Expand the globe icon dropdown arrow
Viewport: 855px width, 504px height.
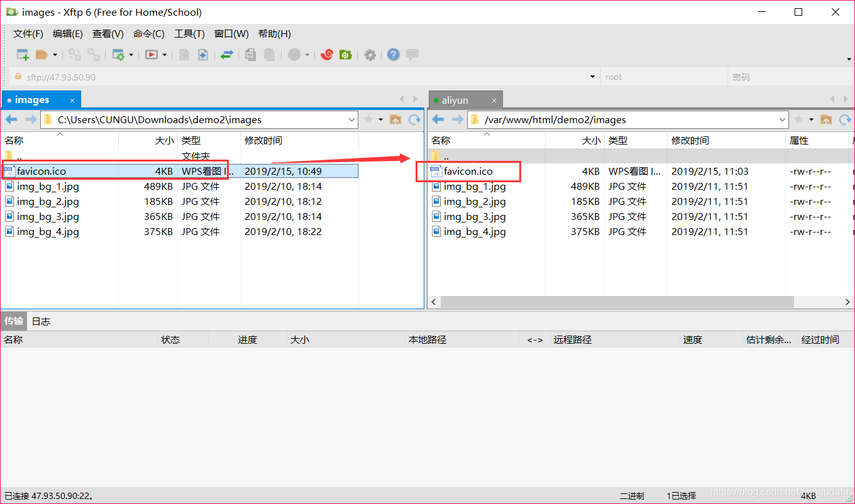pos(307,55)
